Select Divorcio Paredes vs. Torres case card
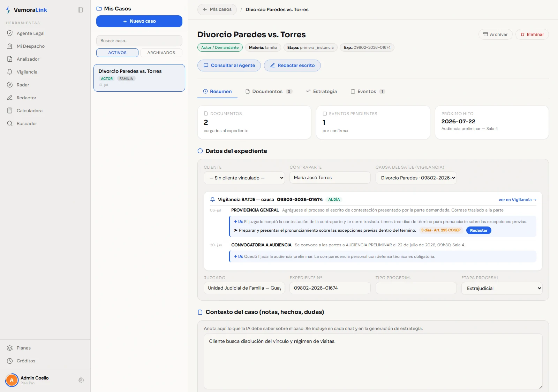This screenshot has width=558, height=392. (139, 78)
